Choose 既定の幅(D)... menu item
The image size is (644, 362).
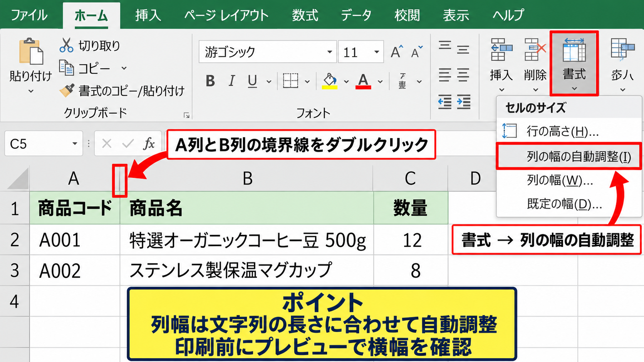[569, 204]
